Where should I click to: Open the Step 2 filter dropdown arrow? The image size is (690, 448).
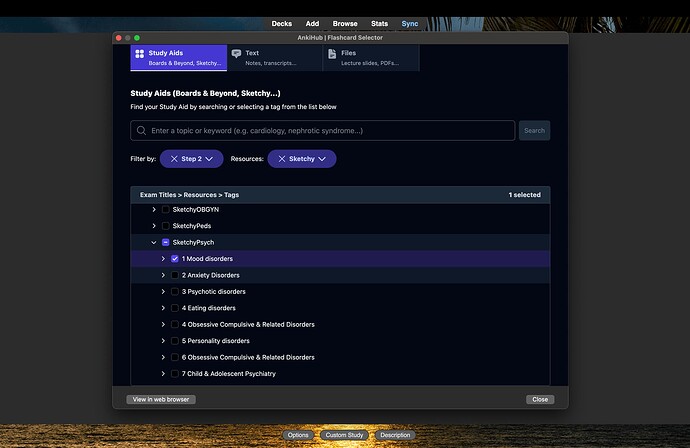210,159
